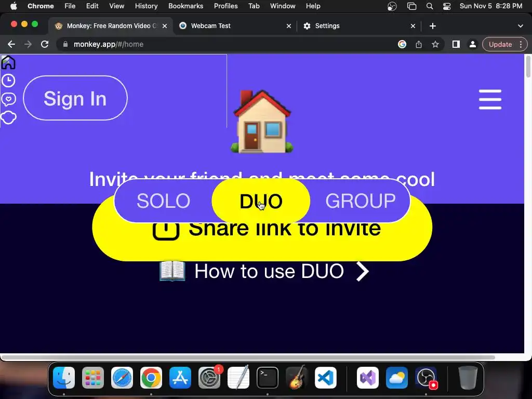Launch Safari from the Dock
Viewport: 532px width, 399px height.
tap(122, 378)
